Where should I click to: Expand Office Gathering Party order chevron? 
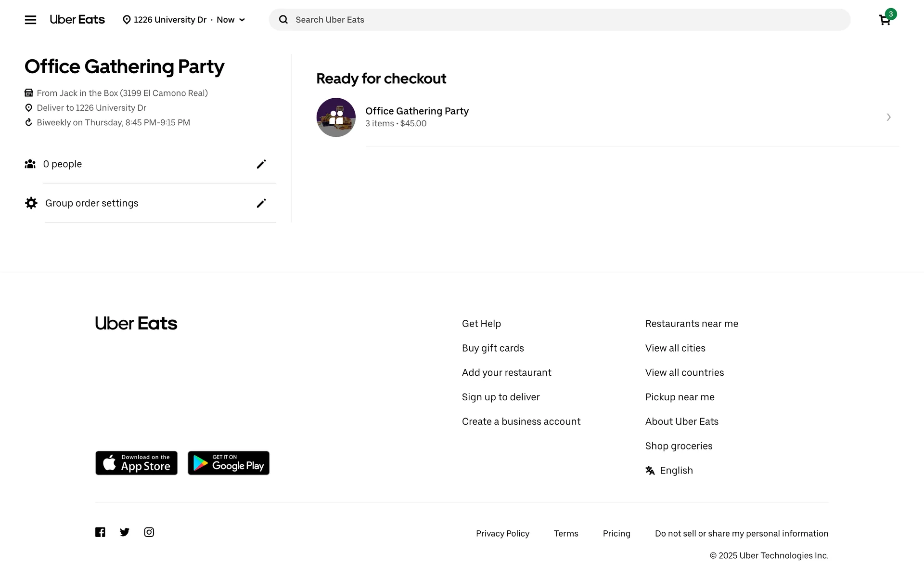tap(888, 118)
